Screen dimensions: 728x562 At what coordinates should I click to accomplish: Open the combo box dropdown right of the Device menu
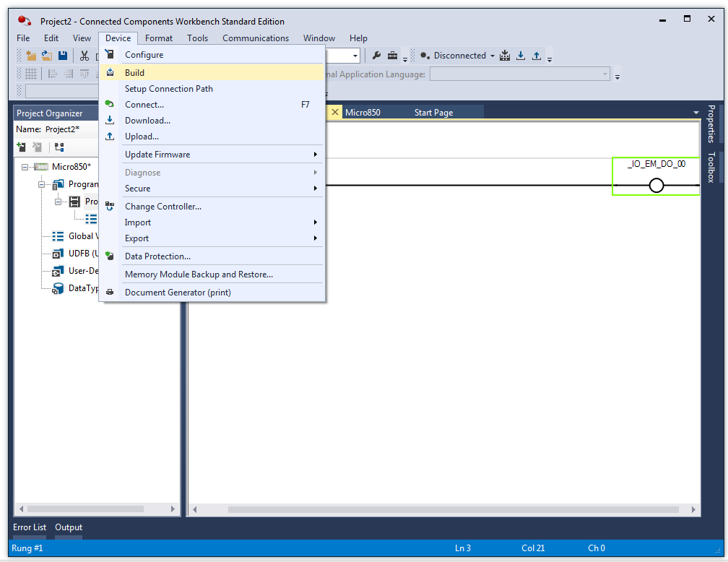pyautogui.click(x=355, y=56)
